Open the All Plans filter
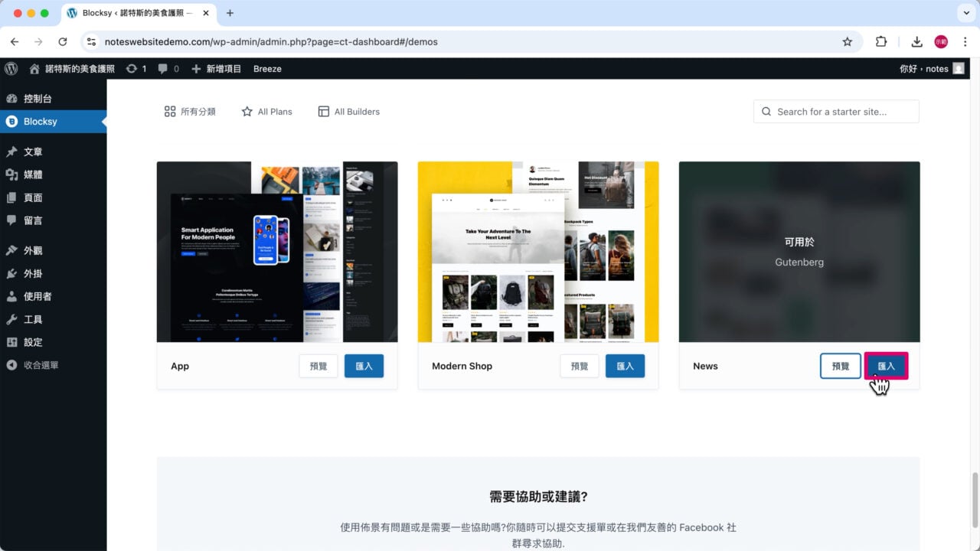This screenshot has height=551, width=980. (266, 112)
